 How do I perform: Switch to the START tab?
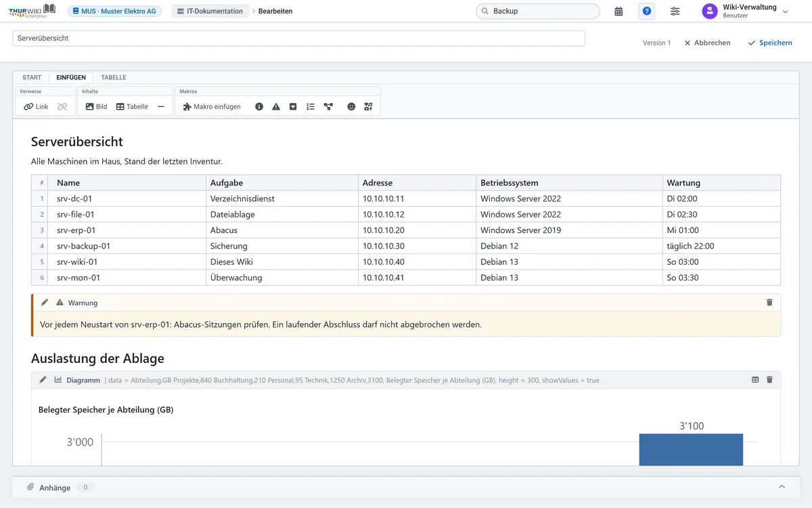[x=32, y=77]
